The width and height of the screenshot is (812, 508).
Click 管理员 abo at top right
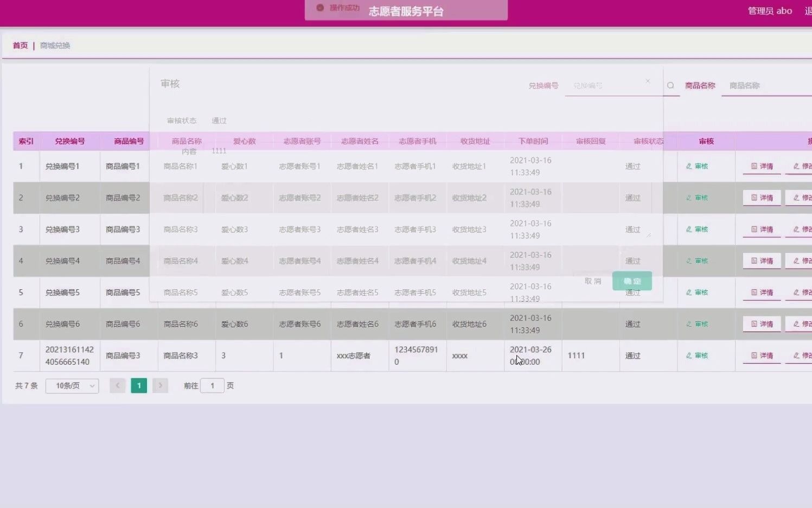770,11
